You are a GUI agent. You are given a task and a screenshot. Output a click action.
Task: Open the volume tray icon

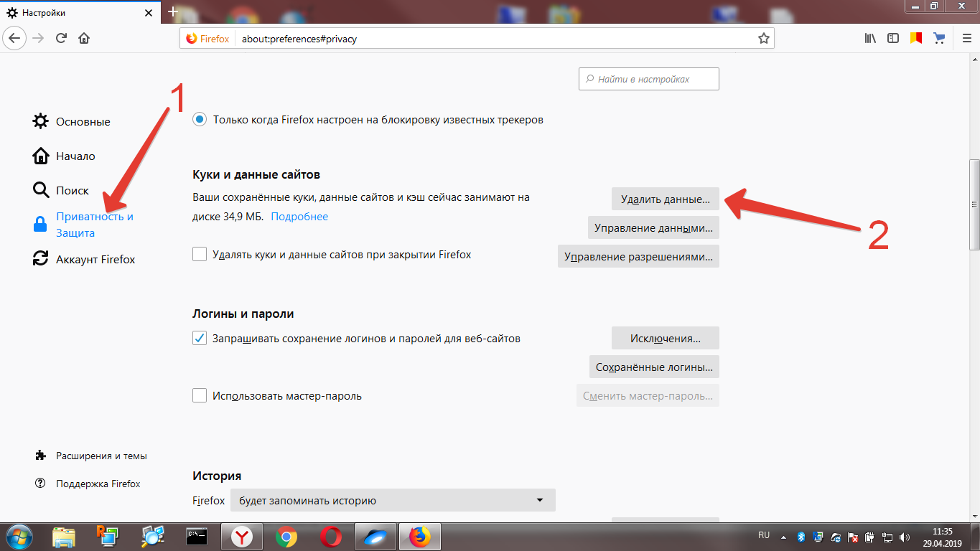[x=906, y=537]
